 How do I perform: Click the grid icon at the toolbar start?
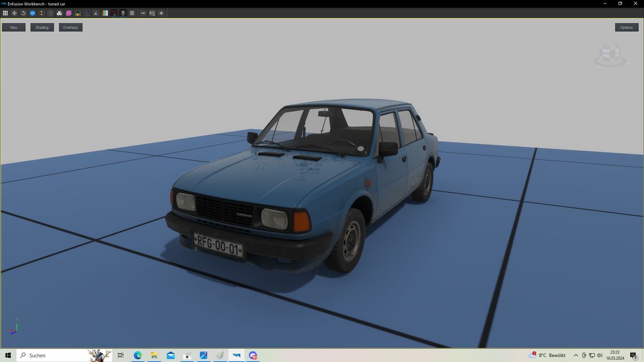coord(6,13)
